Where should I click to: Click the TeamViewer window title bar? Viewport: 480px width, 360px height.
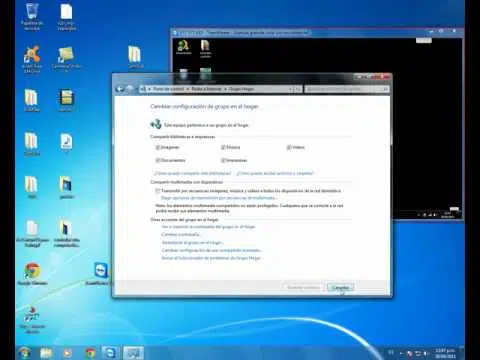(x=300, y=33)
